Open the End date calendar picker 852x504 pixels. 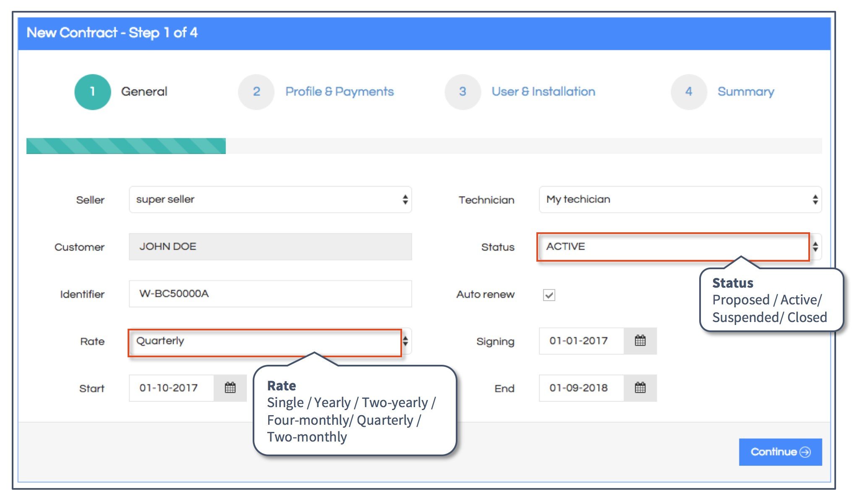click(x=640, y=388)
